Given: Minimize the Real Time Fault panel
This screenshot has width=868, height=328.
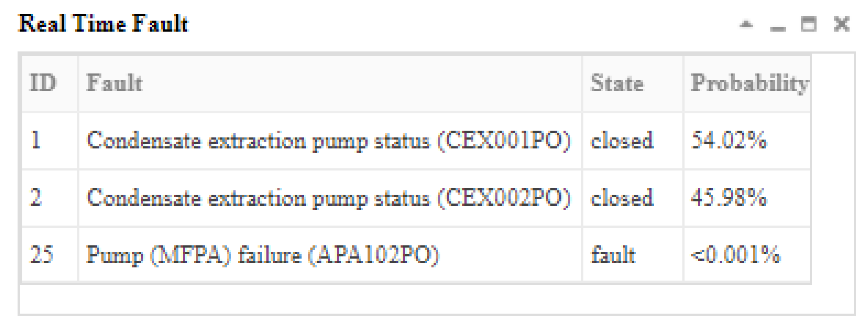Looking at the screenshot, I should click(778, 25).
